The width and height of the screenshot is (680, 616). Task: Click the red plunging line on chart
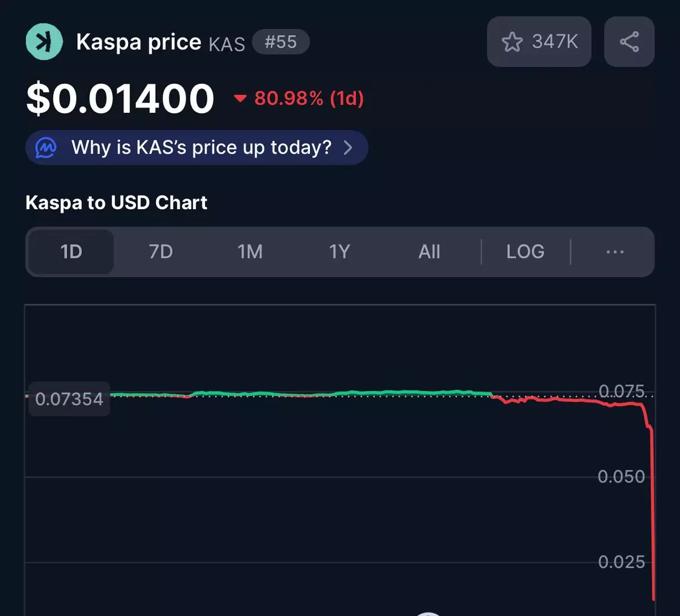653,510
